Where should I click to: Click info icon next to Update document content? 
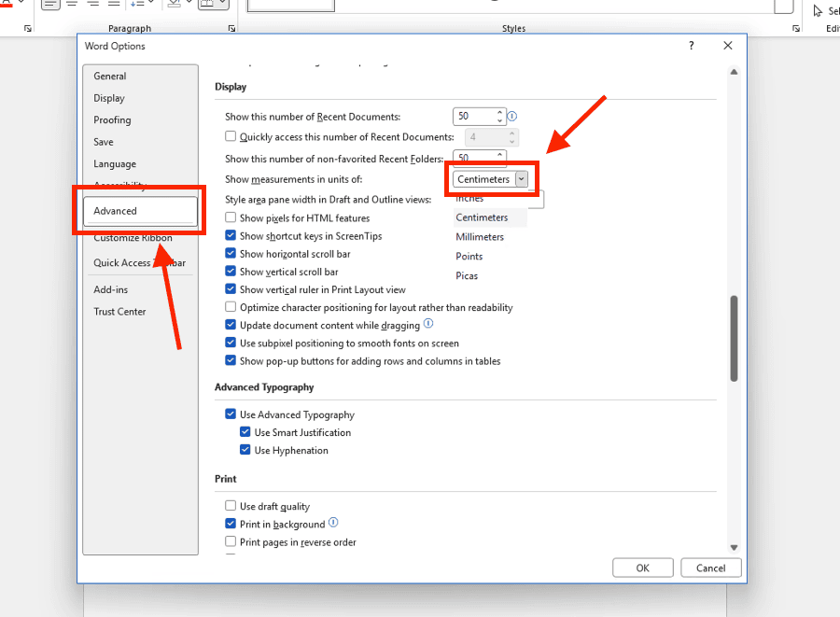(x=428, y=324)
